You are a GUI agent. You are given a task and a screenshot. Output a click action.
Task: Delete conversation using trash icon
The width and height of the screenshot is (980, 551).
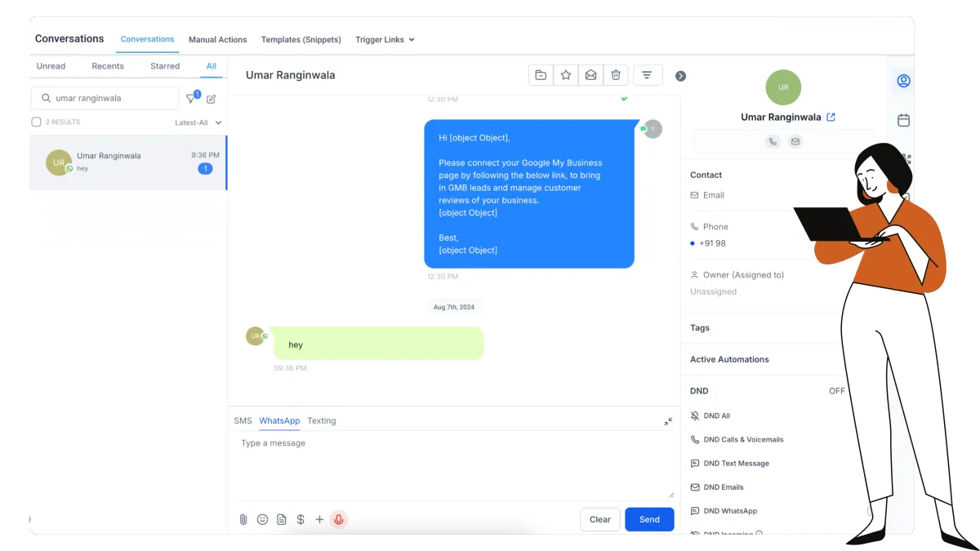point(616,75)
